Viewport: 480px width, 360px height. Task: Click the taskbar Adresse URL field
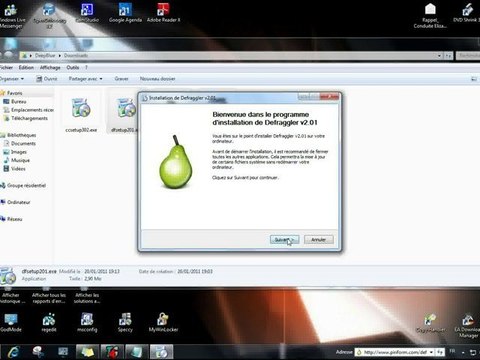click(391, 352)
